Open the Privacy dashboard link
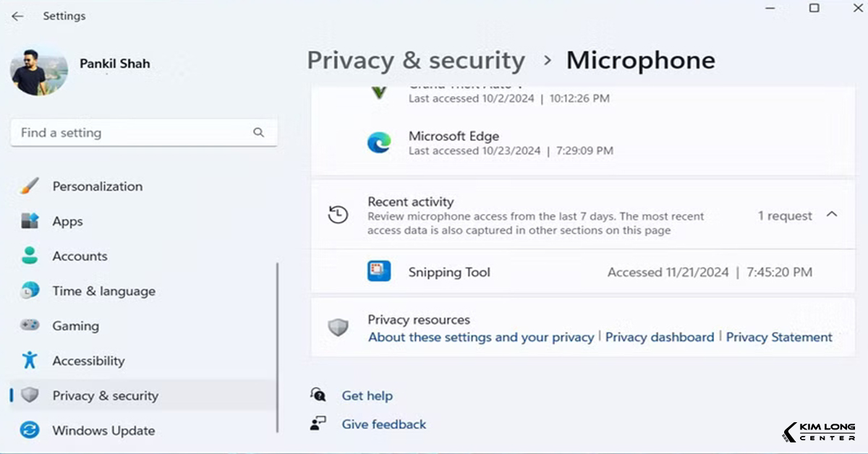 [659, 338]
